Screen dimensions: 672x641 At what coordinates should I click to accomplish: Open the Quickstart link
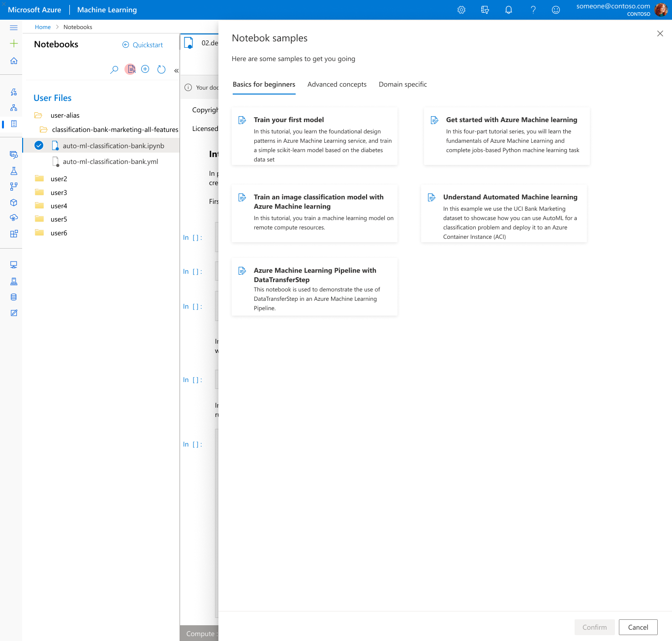(x=143, y=45)
